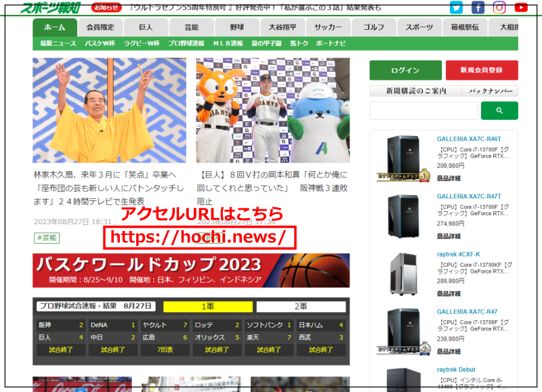Click the #芸能 tag
Viewport: 542px width, 392px height.
47,238
